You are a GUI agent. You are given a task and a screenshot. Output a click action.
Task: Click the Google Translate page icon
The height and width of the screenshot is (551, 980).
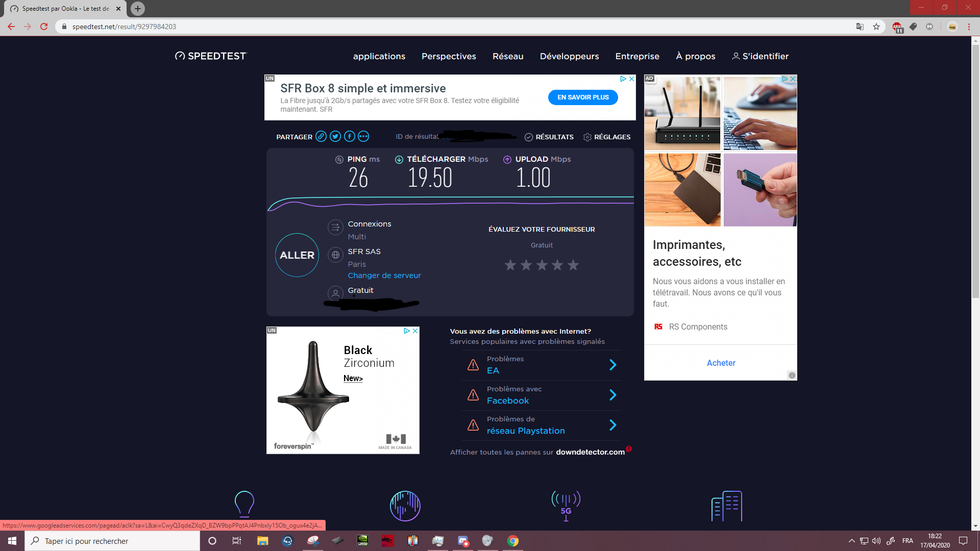pyautogui.click(x=860, y=27)
